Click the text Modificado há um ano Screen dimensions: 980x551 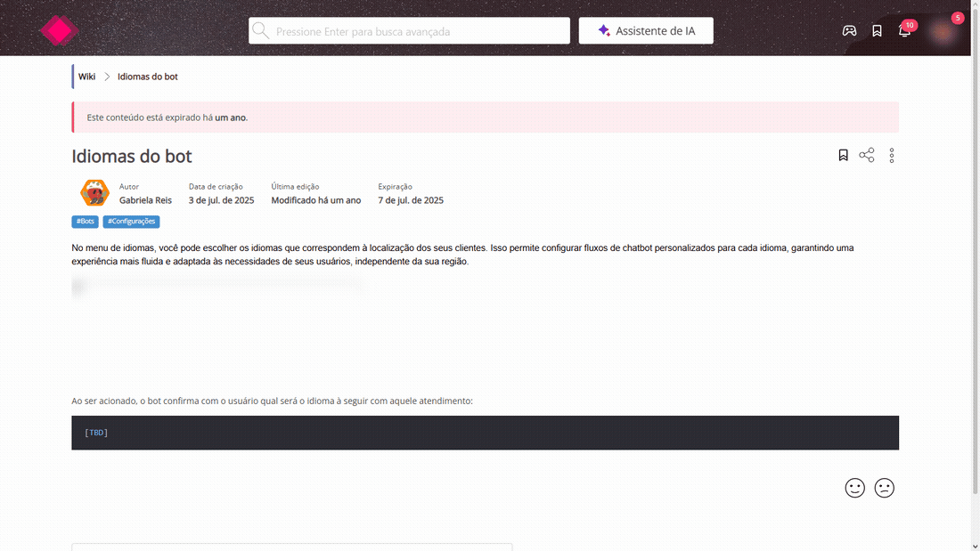(316, 200)
